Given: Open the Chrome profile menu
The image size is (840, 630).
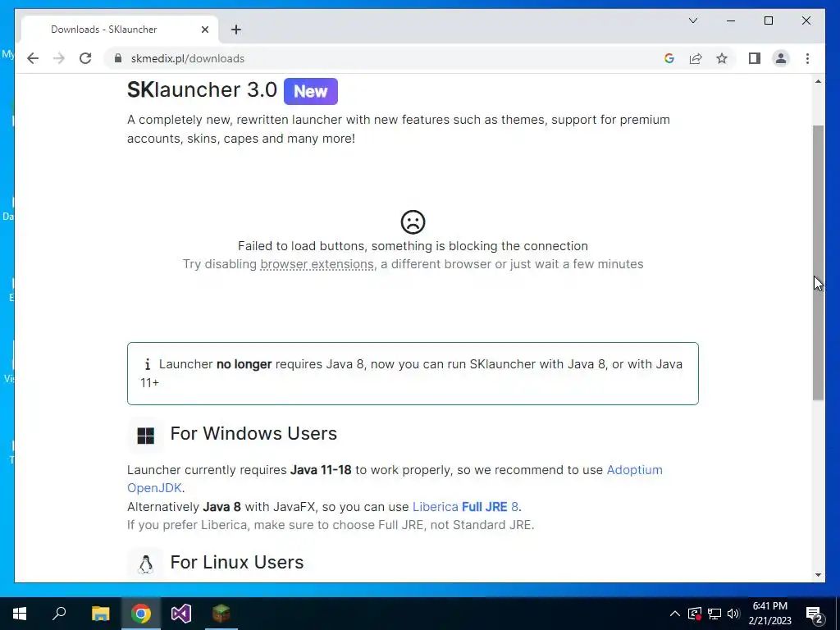Looking at the screenshot, I should (x=781, y=58).
